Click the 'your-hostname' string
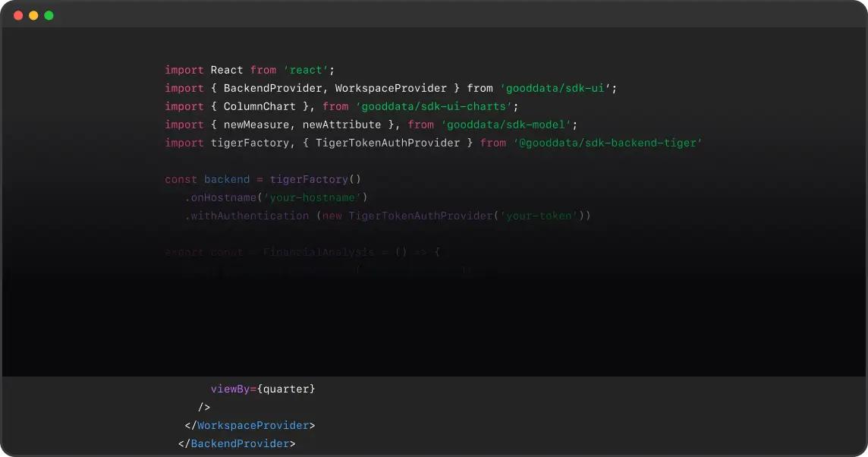Screen dimensions: 868x457 tap(312, 198)
